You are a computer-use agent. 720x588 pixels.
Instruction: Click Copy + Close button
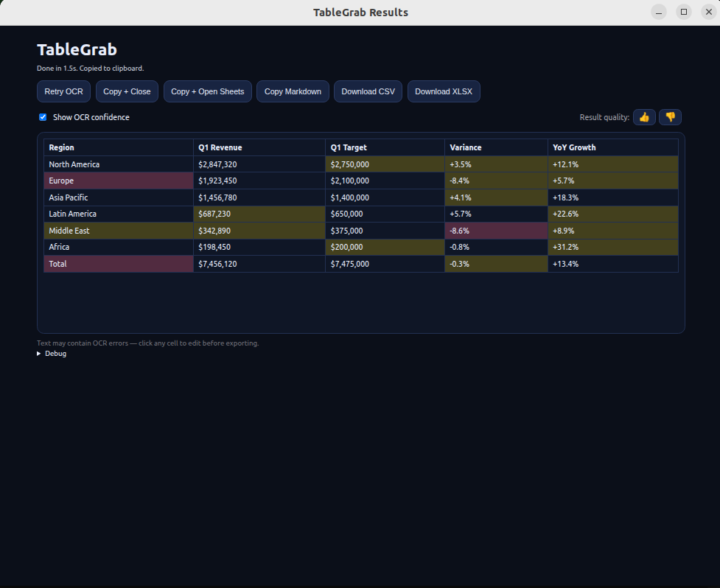click(127, 91)
